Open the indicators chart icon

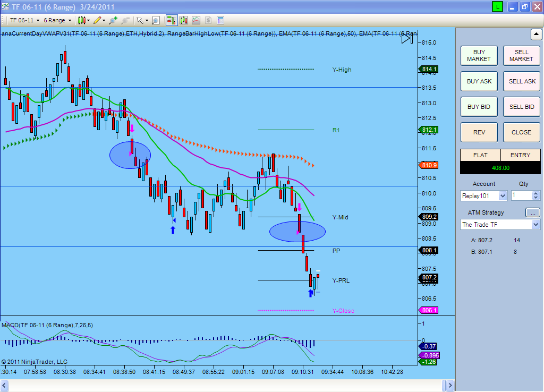pyautogui.click(x=196, y=21)
